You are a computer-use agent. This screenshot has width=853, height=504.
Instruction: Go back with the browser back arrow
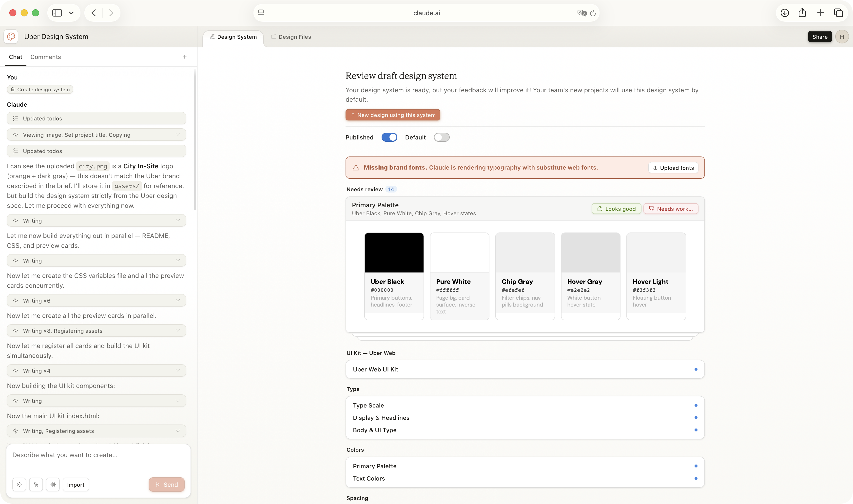tap(94, 13)
